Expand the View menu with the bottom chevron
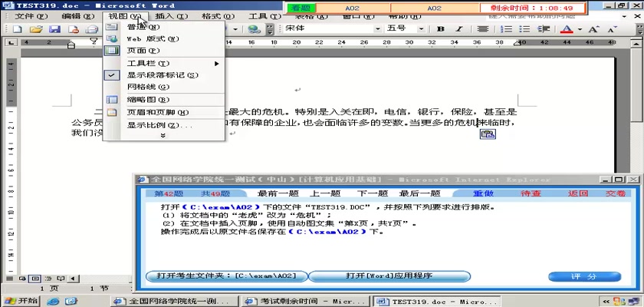Viewport: 644px width, 307px height. point(163,135)
